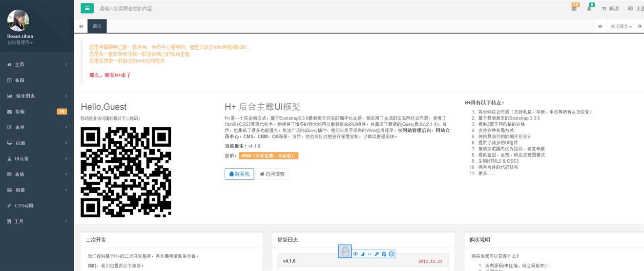The width and height of the screenshot is (644, 271).
Task: Click the smiley emoji icon on the input method bar
Action: 391,254
